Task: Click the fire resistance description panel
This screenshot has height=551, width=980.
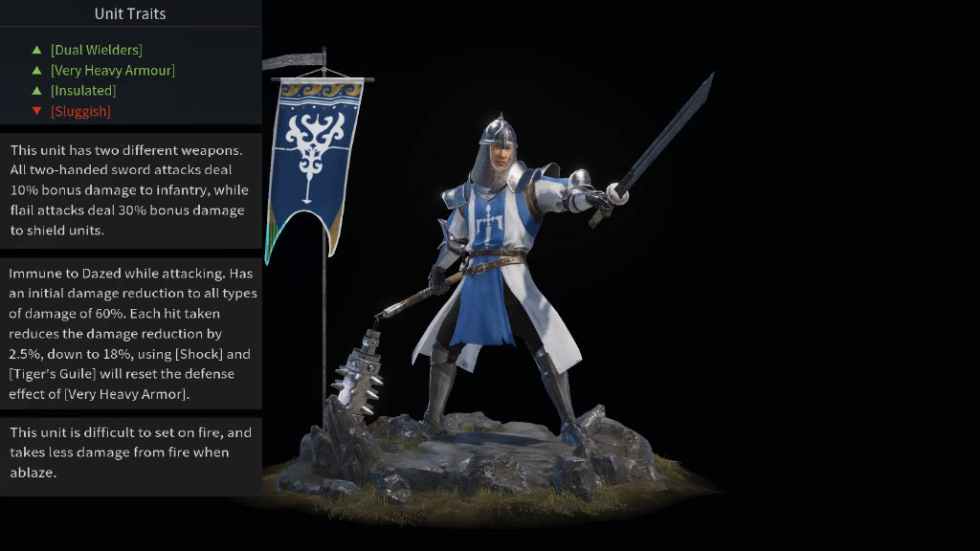Action: click(130, 452)
